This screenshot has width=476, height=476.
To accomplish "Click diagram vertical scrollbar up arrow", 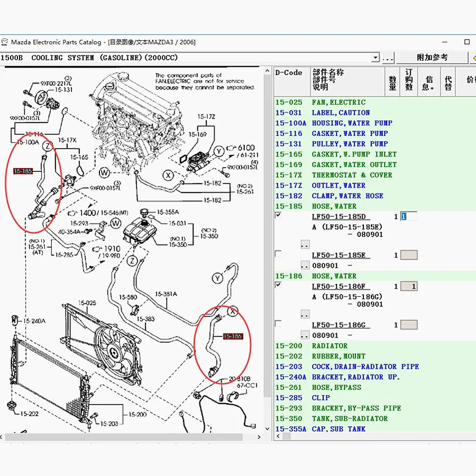I will pyautogui.click(x=267, y=71).
